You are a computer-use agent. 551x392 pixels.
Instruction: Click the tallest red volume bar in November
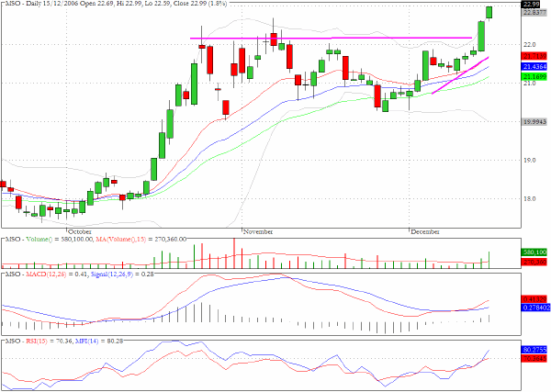coord(234,253)
